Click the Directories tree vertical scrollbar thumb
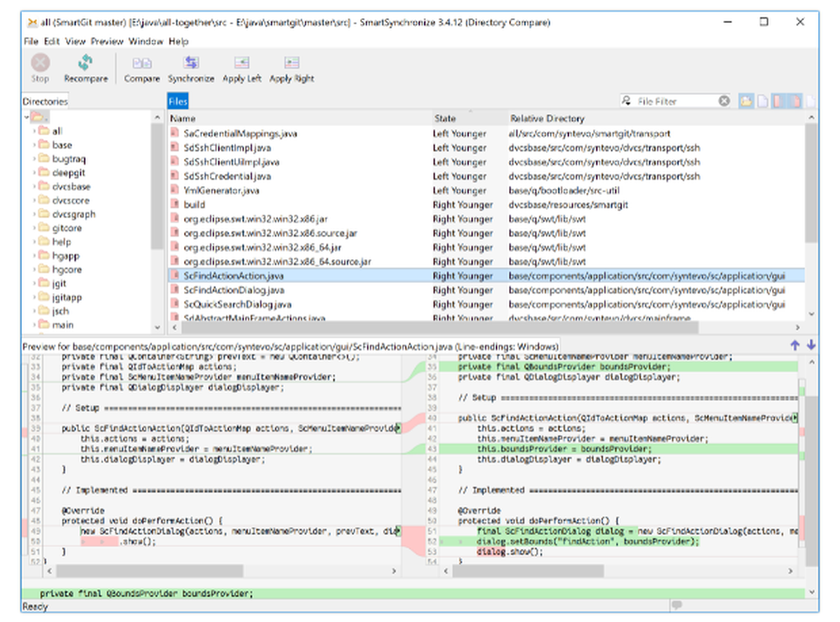This screenshot has width=840, height=622. [157, 186]
